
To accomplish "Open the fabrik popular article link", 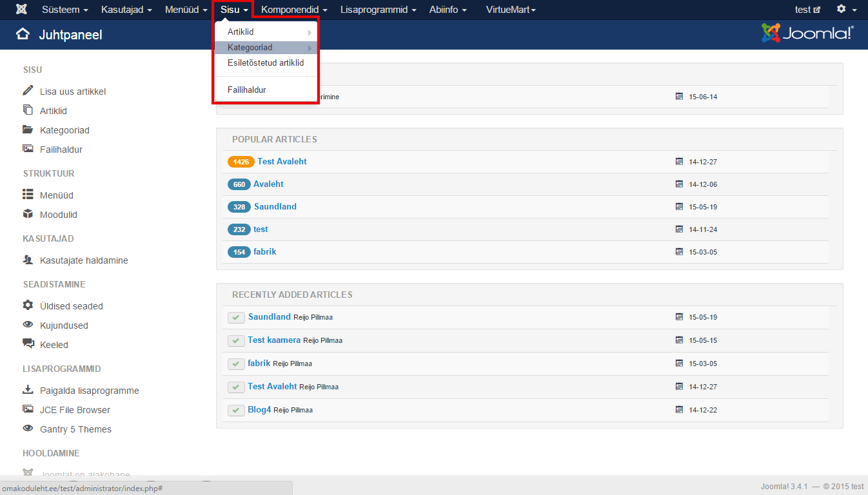I will point(264,251).
